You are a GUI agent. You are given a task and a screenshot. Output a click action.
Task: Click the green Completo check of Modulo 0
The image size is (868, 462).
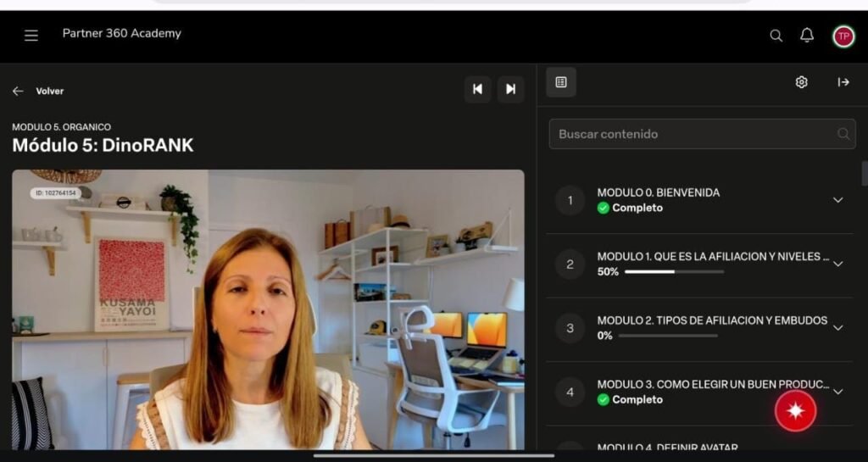(x=604, y=208)
